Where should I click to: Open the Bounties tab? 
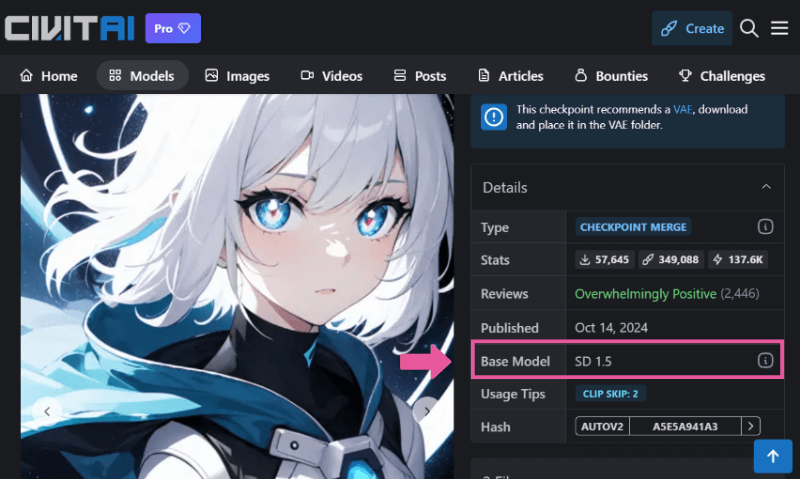click(611, 76)
